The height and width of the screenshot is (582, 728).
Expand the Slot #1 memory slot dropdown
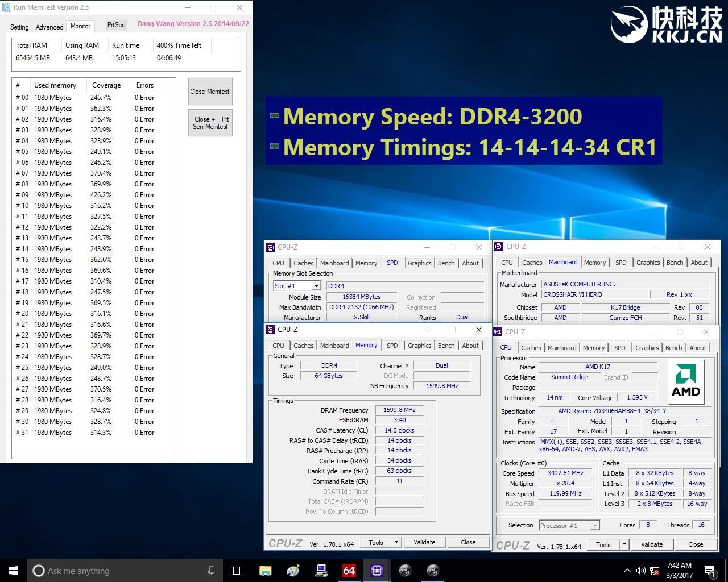pyautogui.click(x=316, y=286)
